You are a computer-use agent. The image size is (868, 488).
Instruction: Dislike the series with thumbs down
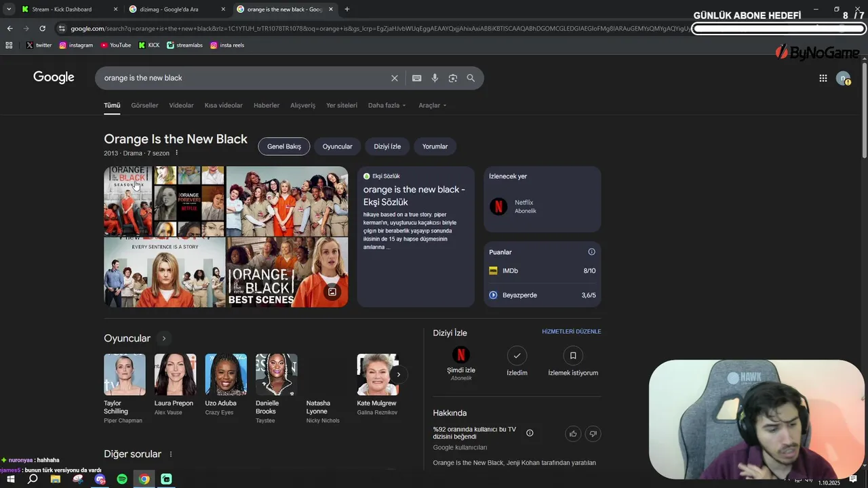point(593,434)
